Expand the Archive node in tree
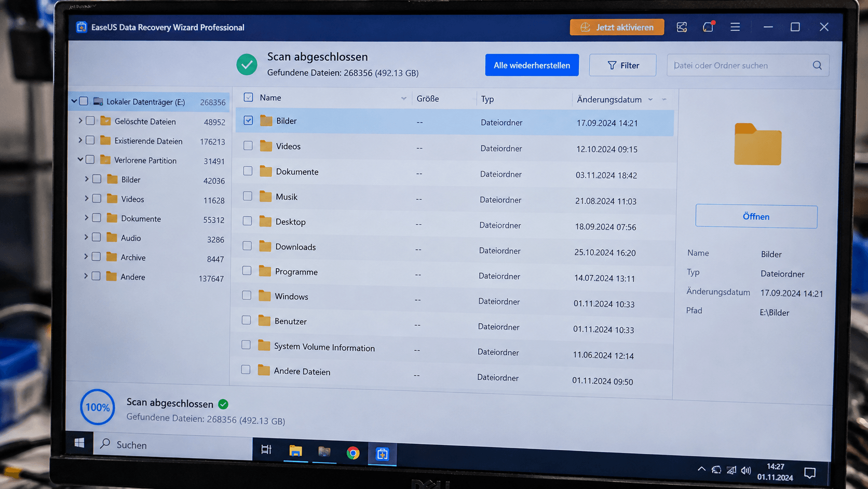 [86, 257]
